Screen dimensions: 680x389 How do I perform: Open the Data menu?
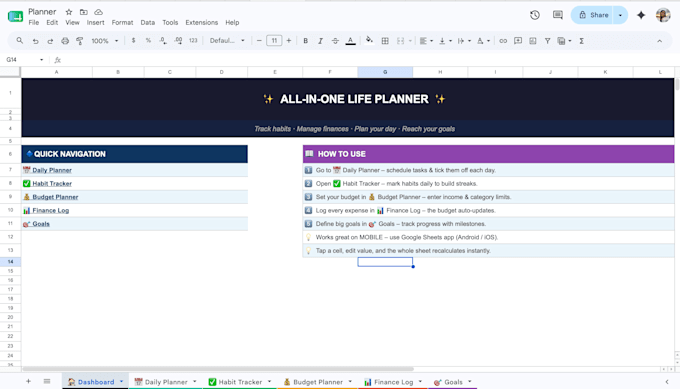[x=147, y=23]
